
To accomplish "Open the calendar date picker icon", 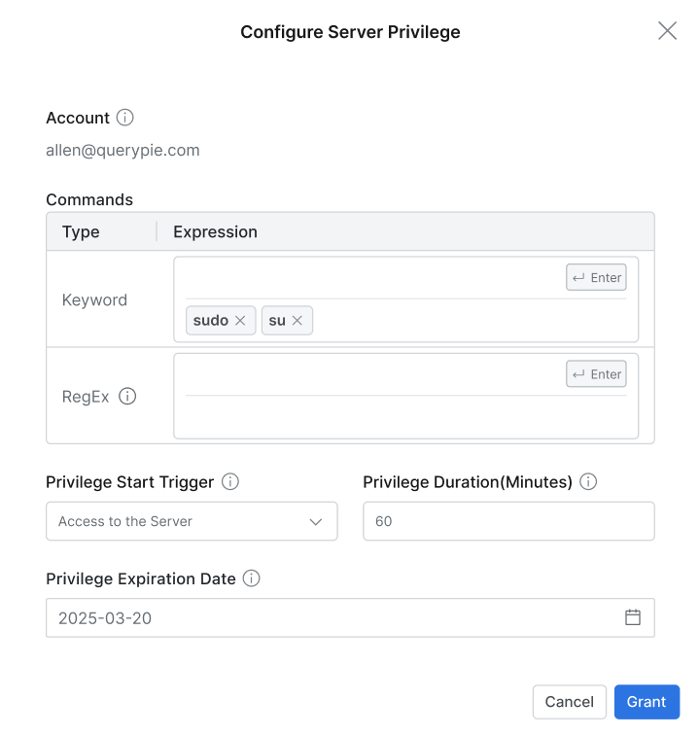I will [x=633, y=617].
